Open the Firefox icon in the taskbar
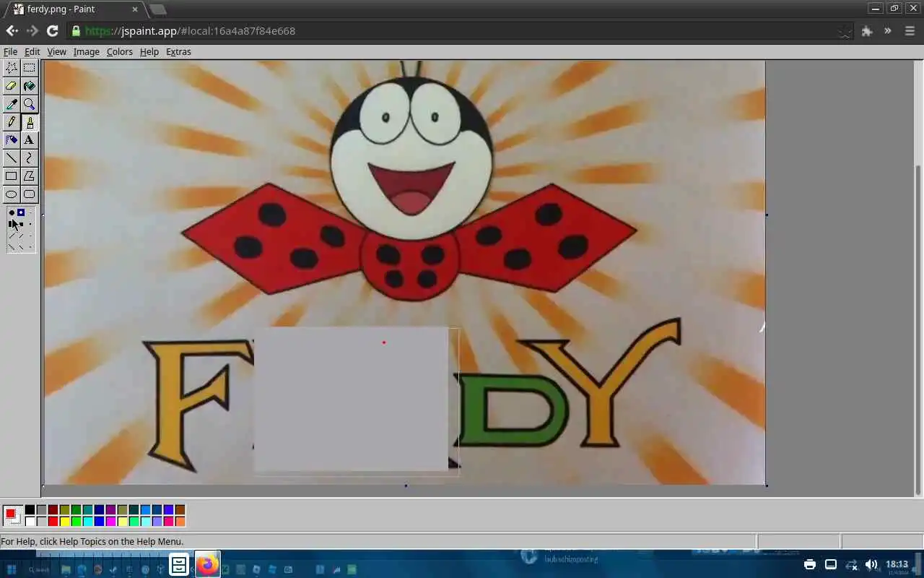Viewport: 924px width, 578px height. tap(207, 564)
